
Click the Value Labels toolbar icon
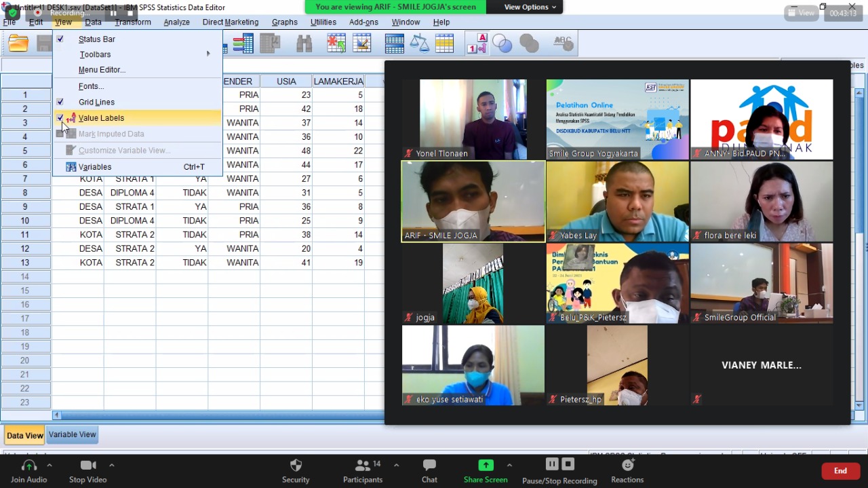[477, 44]
